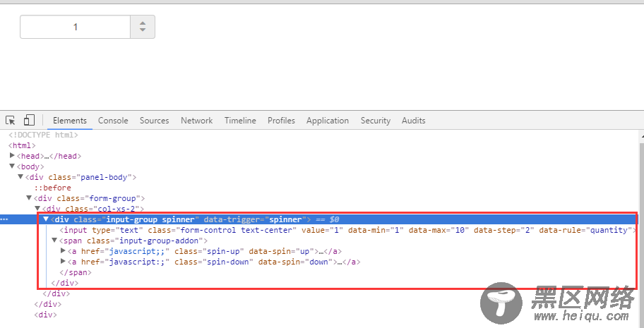Image resolution: width=644 pixels, height=328 pixels.
Task: Click the three-dot actions beside selected node
Action: click(4, 219)
